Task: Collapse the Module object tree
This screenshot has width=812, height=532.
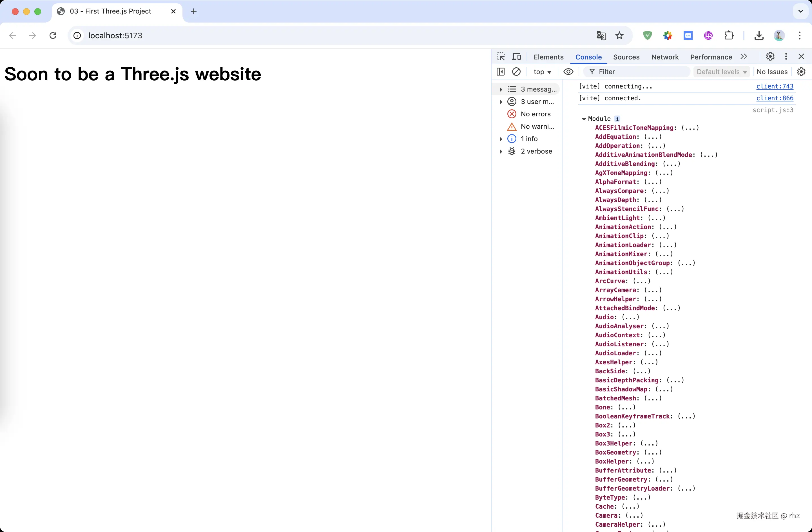Action: [x=584, y=119]
